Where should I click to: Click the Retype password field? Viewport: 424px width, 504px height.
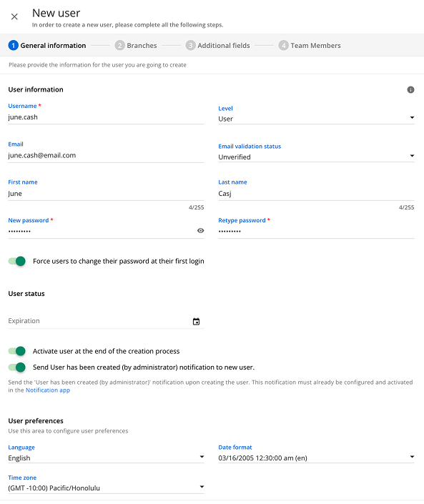(316, 231)
